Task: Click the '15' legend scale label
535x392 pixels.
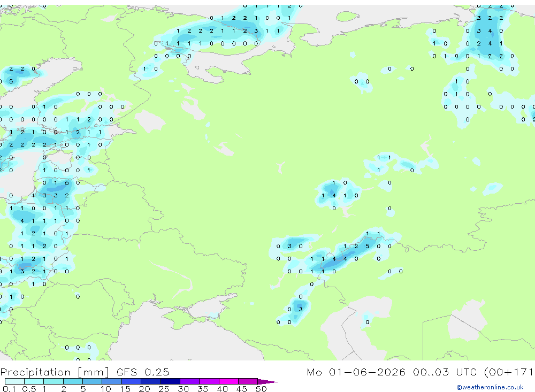Action: tap(125, 389)
